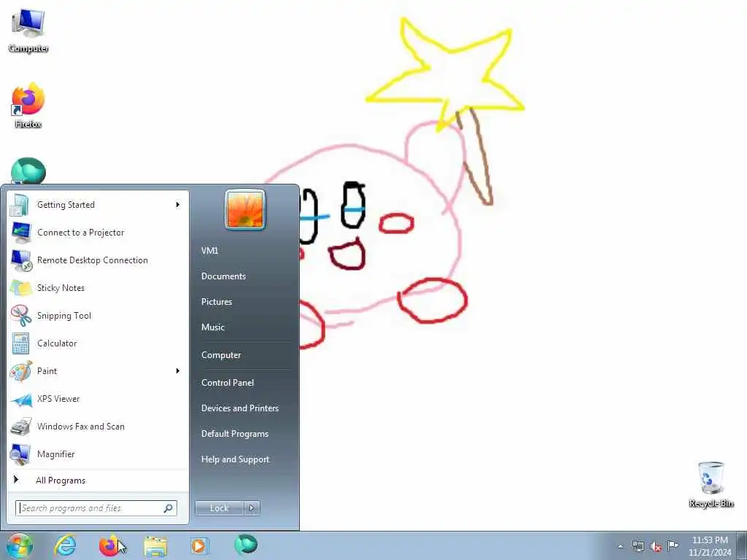747x560 pixels.
Task: Open Music library
Action: (x=213, y=327)
